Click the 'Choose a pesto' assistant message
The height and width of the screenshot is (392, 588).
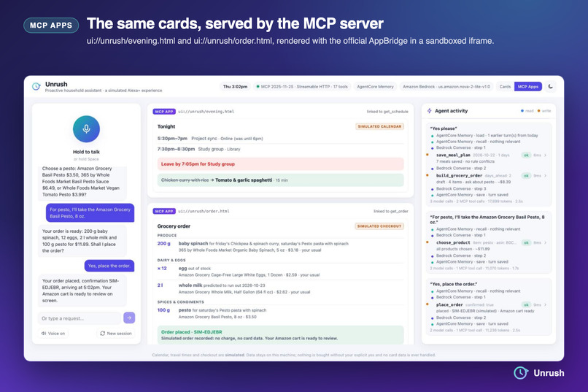82,182
